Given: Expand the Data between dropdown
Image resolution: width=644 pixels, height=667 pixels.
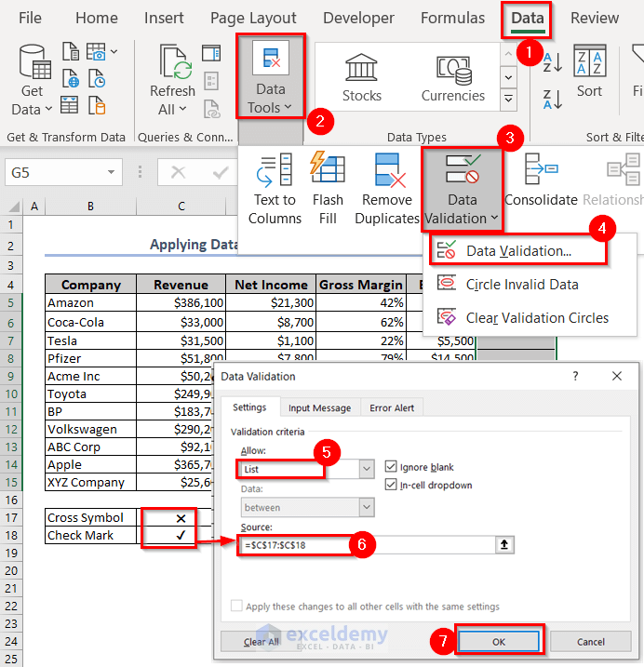Looking at the screenshot, I should click(367, 507).
